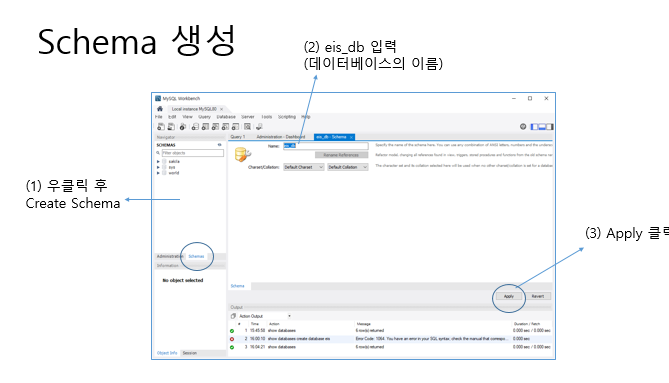Open the object inspector toolbar icon

coord(183,127)
